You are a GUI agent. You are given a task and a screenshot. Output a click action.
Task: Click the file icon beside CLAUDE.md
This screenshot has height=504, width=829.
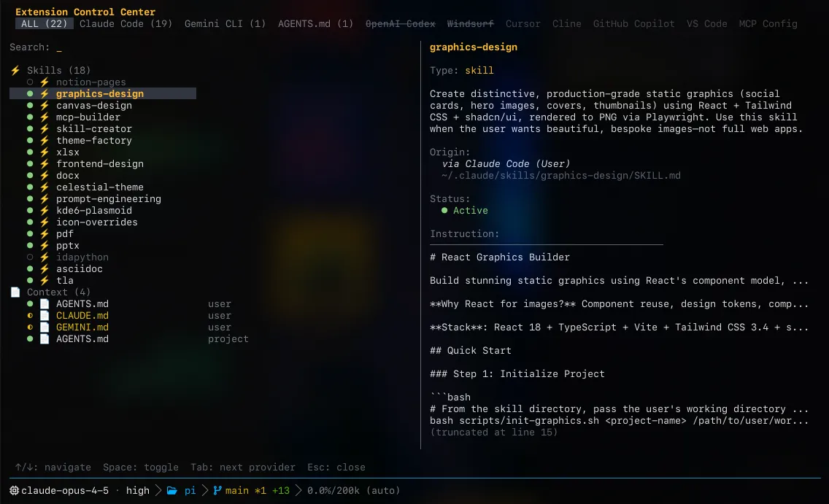pos(45,315)
